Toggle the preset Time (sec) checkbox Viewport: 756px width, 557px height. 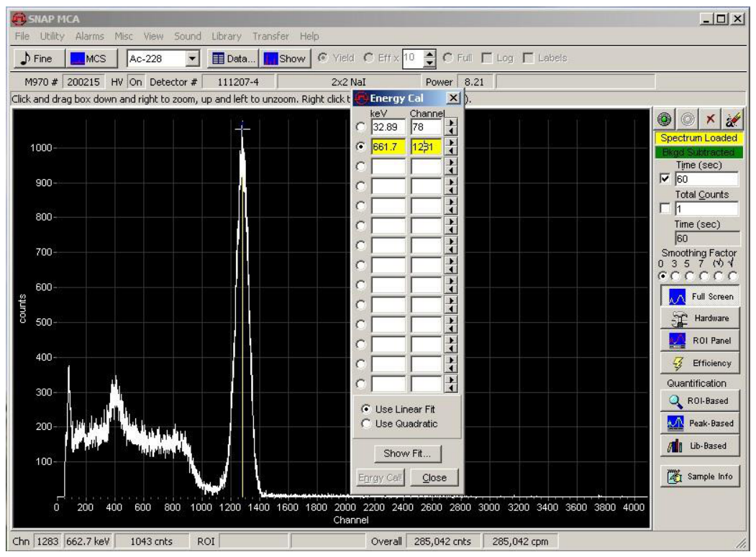click(x=665, y=179)
